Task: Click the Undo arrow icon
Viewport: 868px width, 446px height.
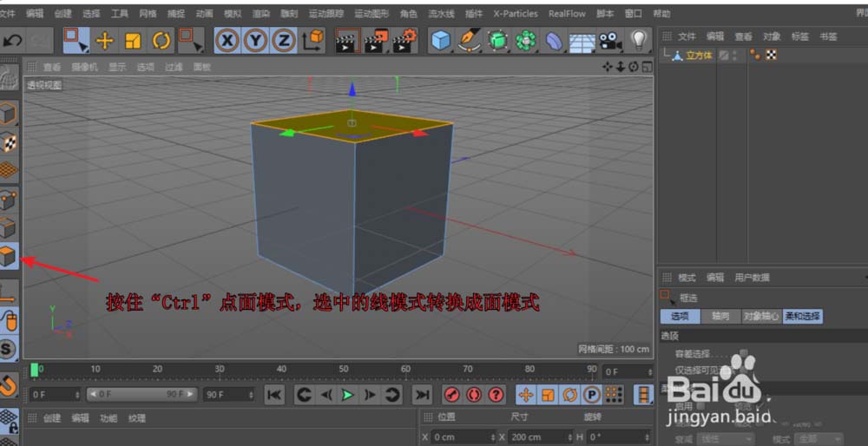Action: (12, 40)
